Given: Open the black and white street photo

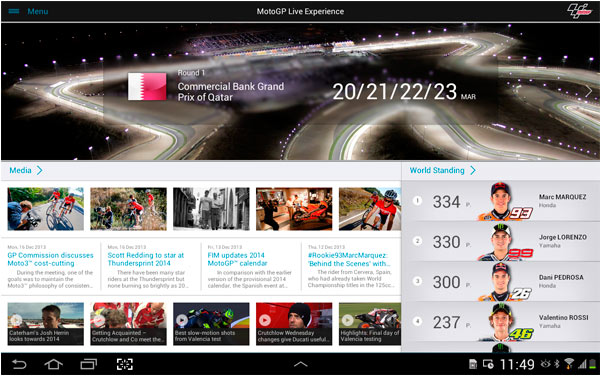Looking at the screenshot, I should (211, 209).
